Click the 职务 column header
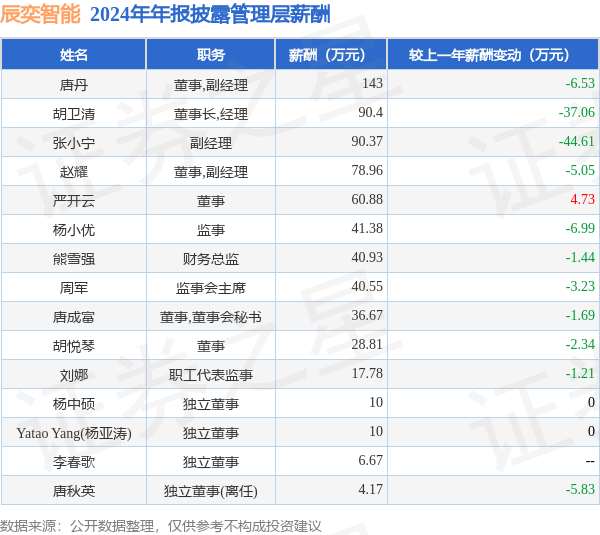 click(210, 55)
